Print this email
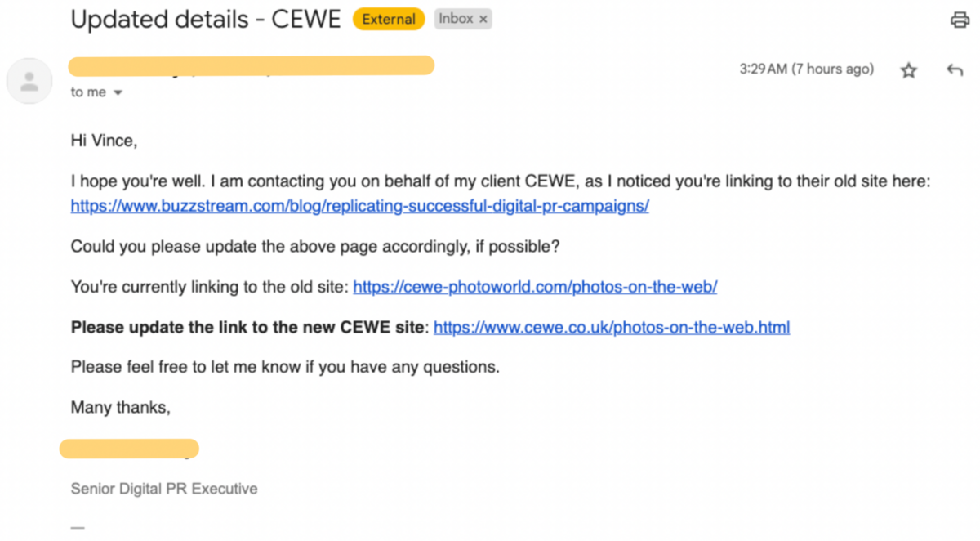Image resolution: width=980 pixels, height=541 pixels. [x=960, y=18]
